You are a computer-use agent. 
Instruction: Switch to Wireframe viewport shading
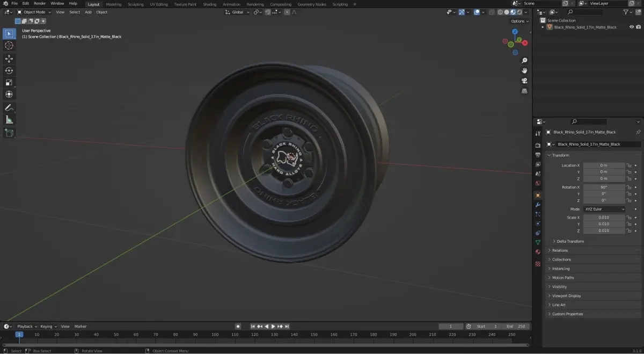[x=500, y=12]
